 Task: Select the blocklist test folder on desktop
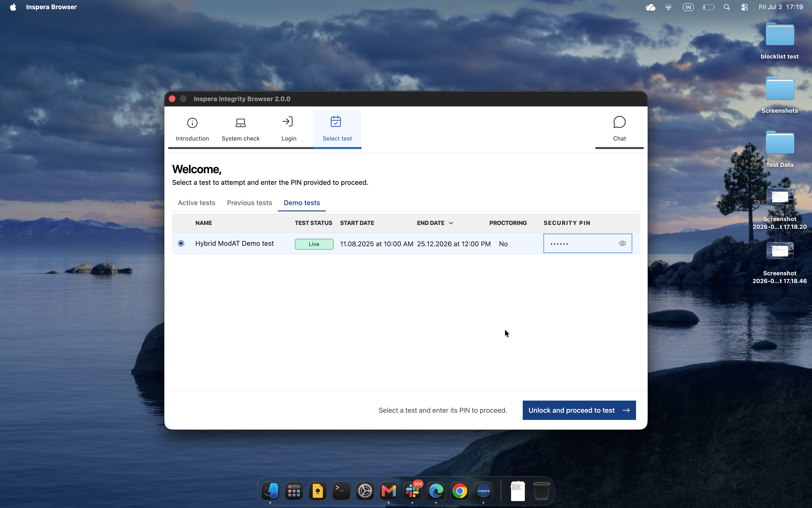tap(780, 34)
